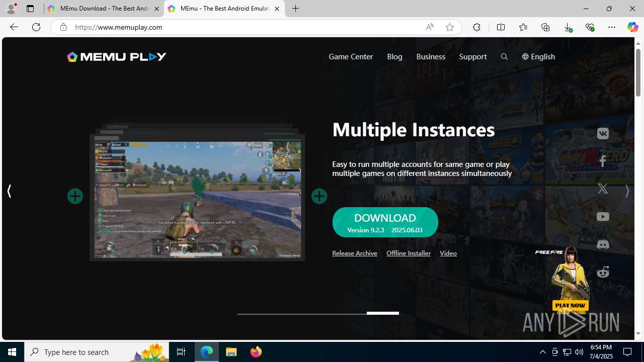This screenshot has width=644, height=362.
Task: Open Windows Start menu
Action: (x=12, y=352)
